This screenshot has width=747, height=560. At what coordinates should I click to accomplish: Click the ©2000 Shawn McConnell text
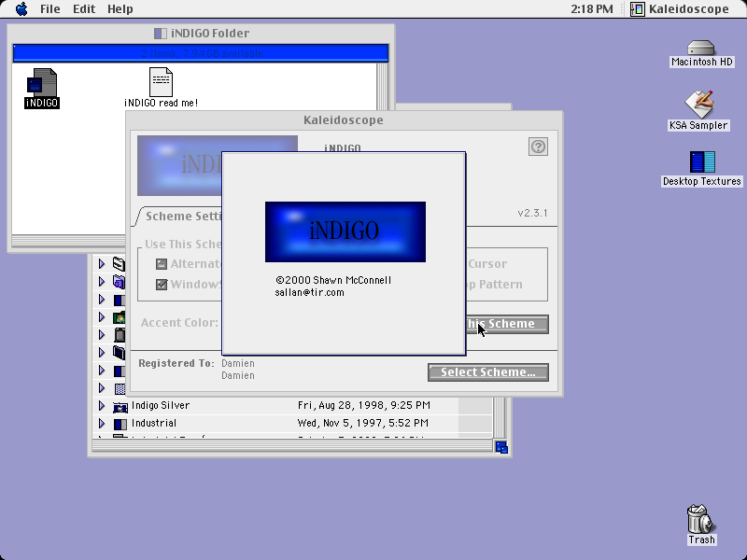tap(333, 280)
